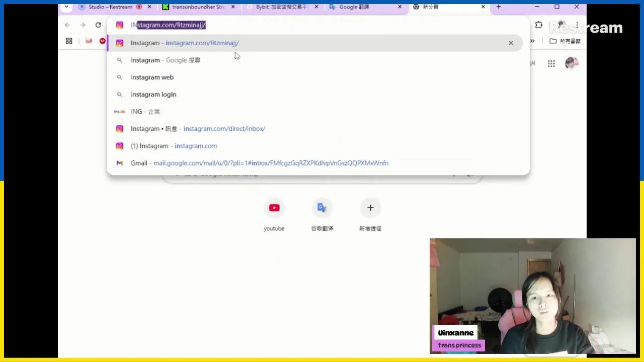Open the apps grid bookmark icon
644x362 pixels.
click(x=69, y=41)
